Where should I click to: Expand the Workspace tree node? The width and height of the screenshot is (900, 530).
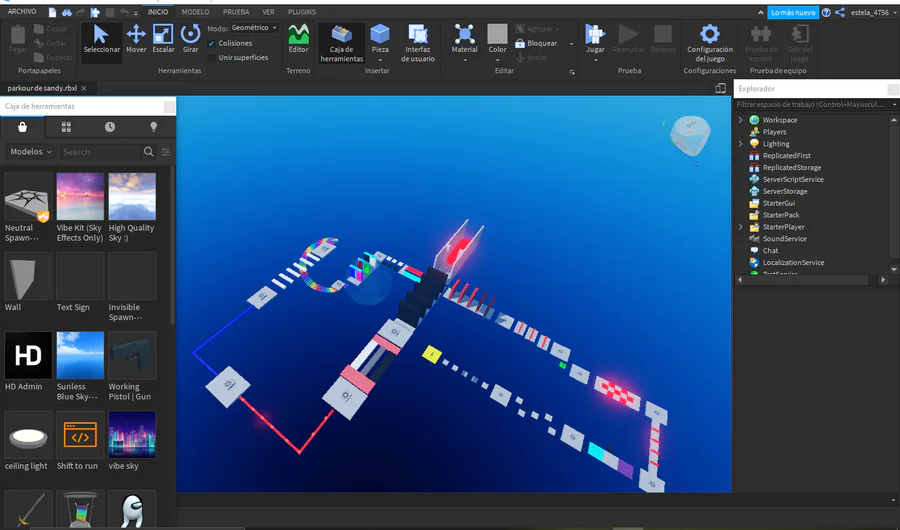click(740, 120)
